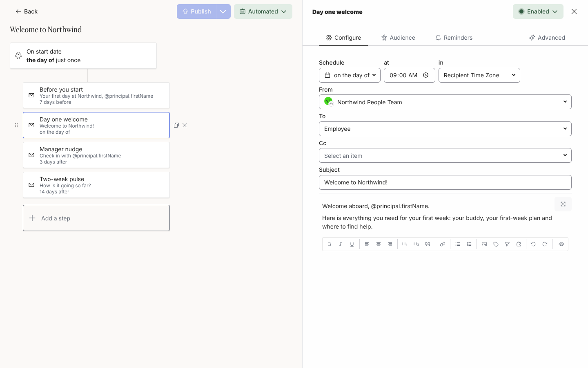Toggle the email preview eye icon
Screen dimensions: 588x368
(x=561, y=244)
